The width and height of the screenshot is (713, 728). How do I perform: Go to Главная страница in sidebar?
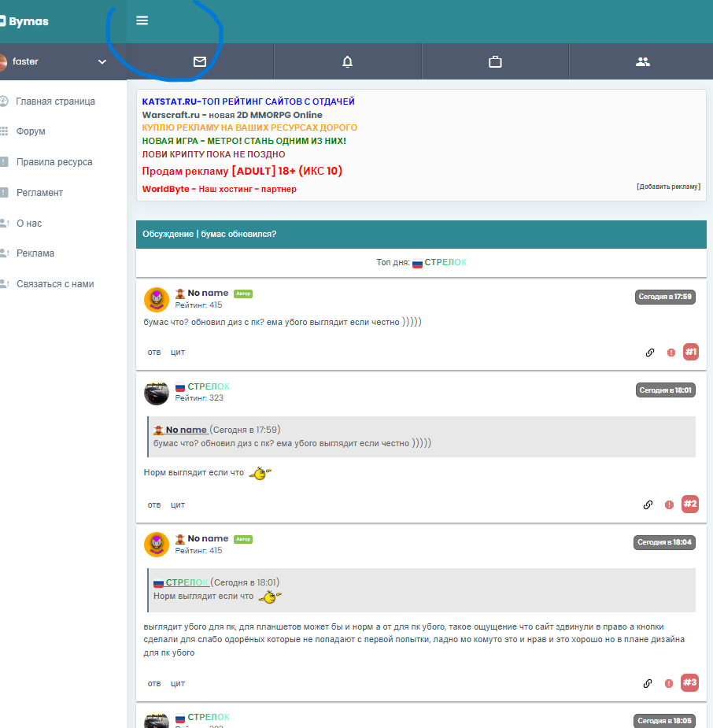point(55,102)
